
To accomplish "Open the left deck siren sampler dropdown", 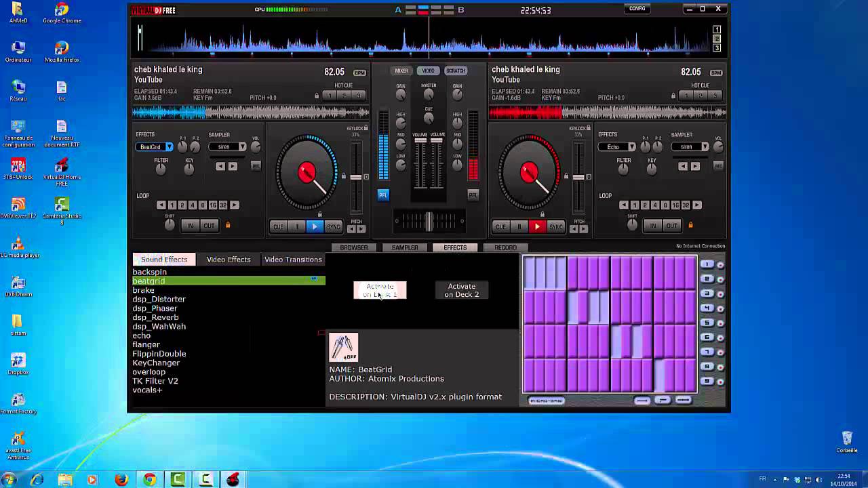I will click(x=241, y=147).
